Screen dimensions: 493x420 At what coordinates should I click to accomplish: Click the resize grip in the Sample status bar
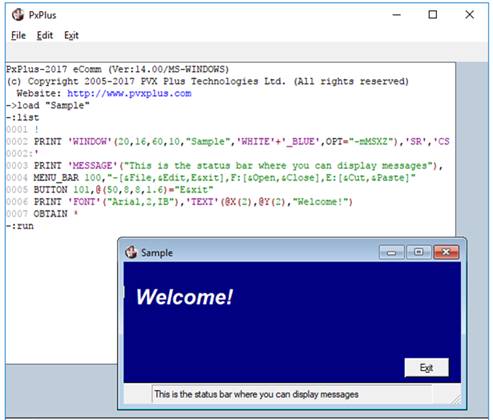(x=455, y=398)
